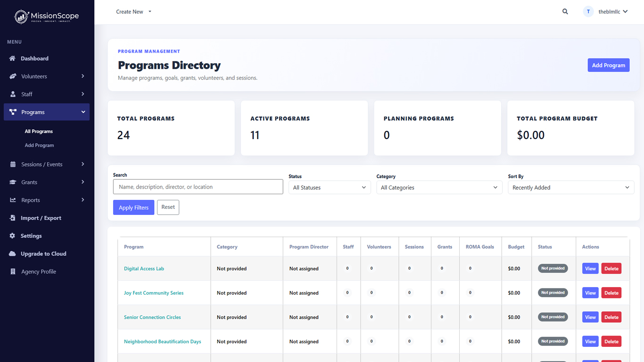Click the MissionScope logo
The width and height of the screenshot is (644, 362).
pos(47,17)
